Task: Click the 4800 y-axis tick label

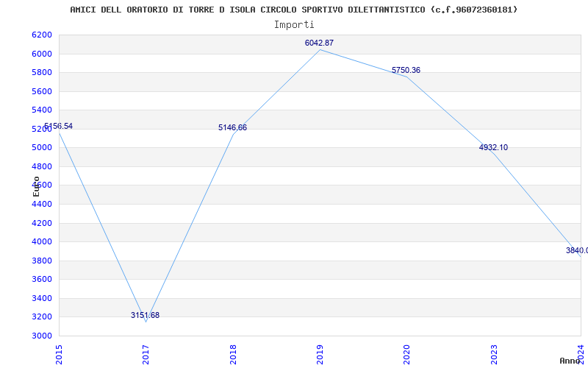Action: pyautogui.click(x=42, y=166)
